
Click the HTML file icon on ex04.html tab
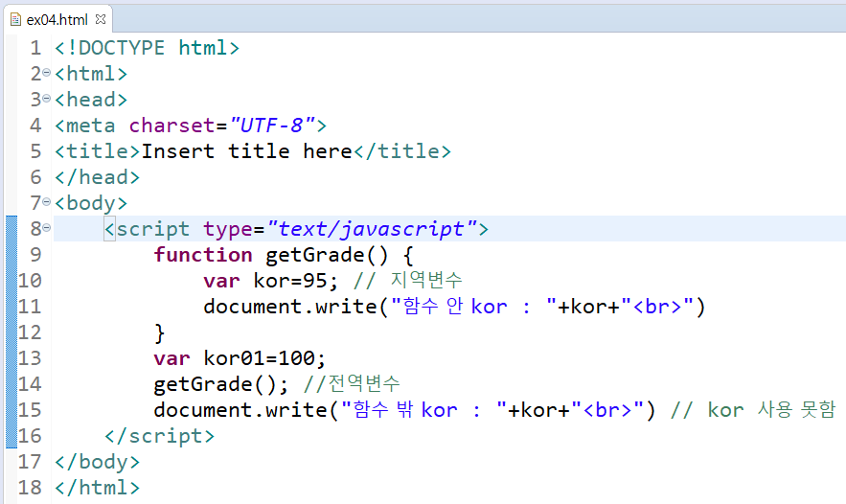[16, 20]
